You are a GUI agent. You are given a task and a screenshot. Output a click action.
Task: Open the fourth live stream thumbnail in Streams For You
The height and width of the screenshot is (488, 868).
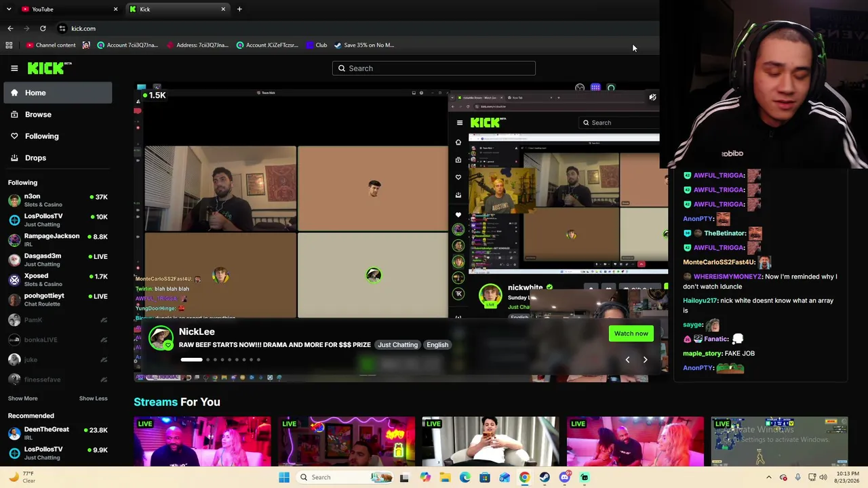click(635, 442)
